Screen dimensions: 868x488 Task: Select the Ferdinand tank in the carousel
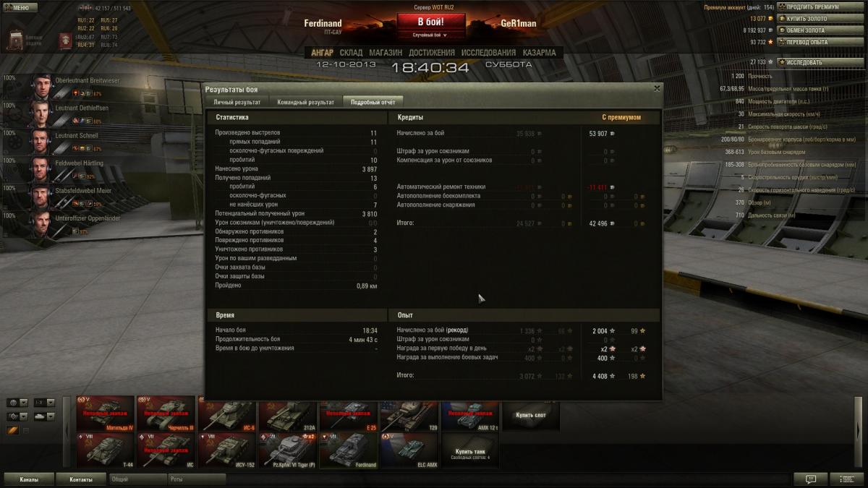(x=349, y=450)
